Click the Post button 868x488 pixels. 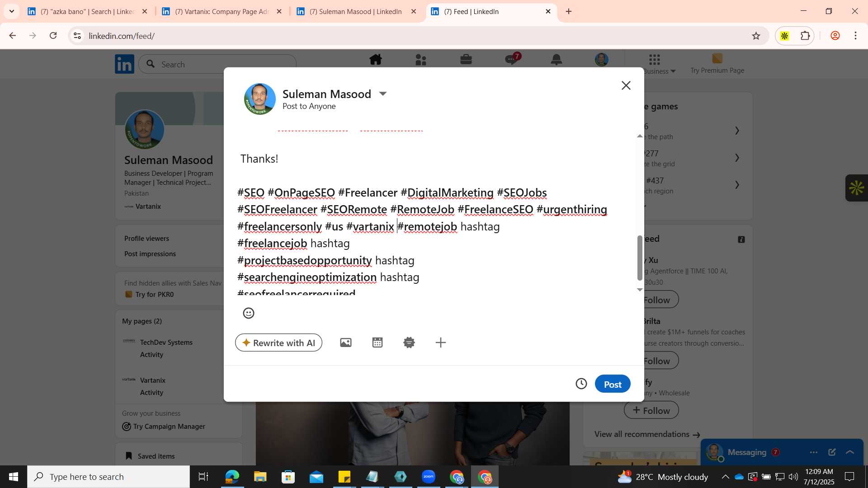613,384
